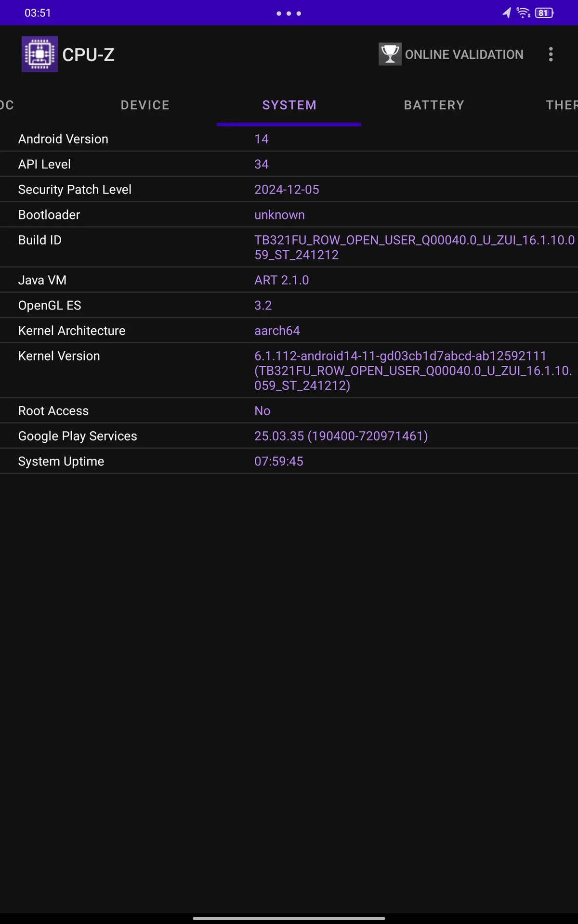Open the partially visible SOC tab
This screenshot has width=578, height=924.
(x=7, y=105)
